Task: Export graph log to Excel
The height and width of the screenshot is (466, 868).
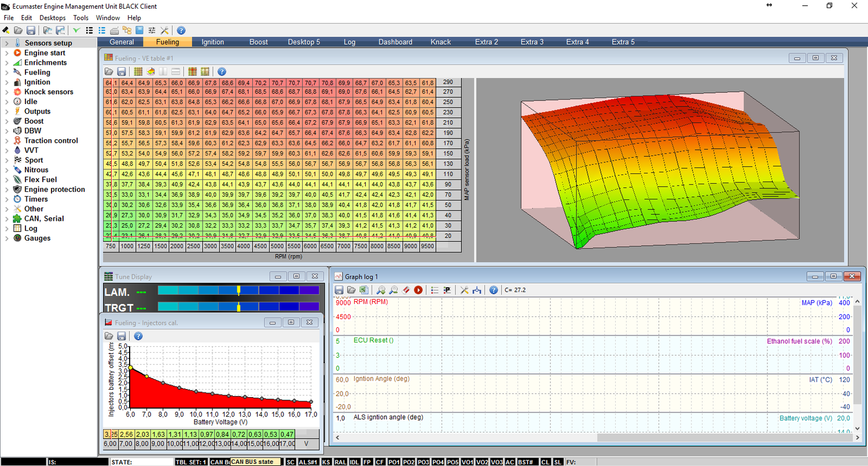Action: click(x=363, y=290)
